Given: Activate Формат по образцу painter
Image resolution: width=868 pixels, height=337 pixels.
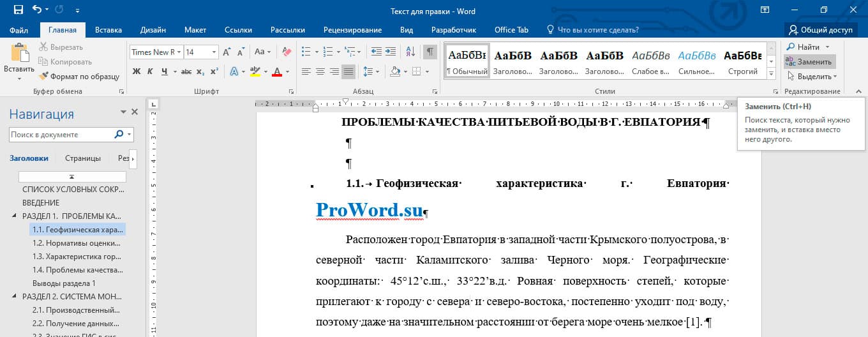Looking at the screenshot, I should 79,76.
